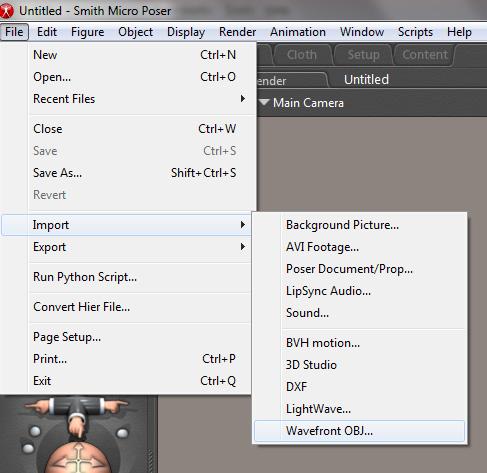This screenshot has height=473, width=487.
Task: Switch to the Content room tab
Action: point(425,55)
